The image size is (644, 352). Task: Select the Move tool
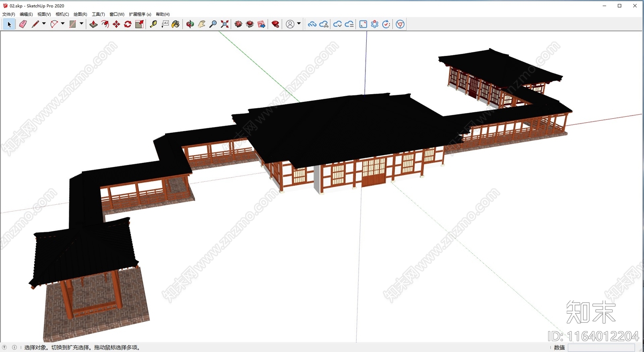click(x=116, y=24)
